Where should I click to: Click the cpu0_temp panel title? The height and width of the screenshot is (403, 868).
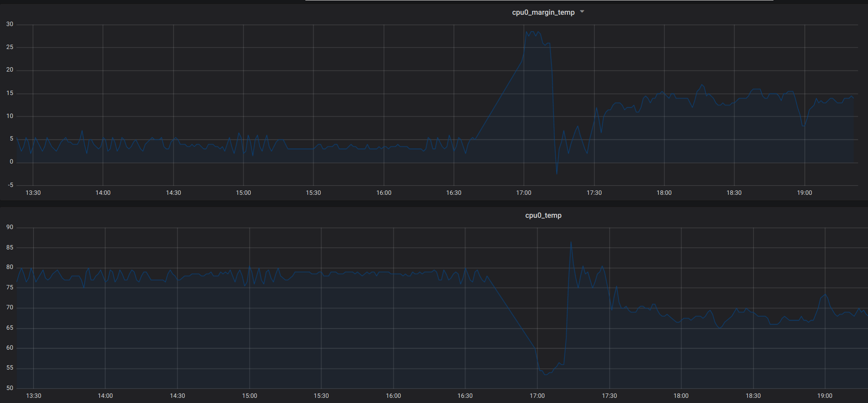pos(543,215)
